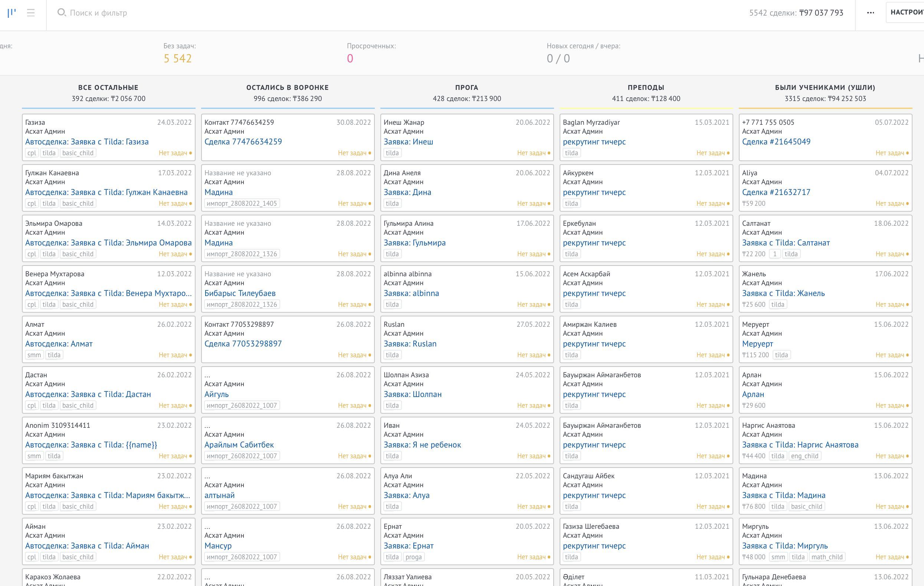Screen dimensions: 924x586
Task: Click the smm tag on Алмат card
Action: coord(34,355)
